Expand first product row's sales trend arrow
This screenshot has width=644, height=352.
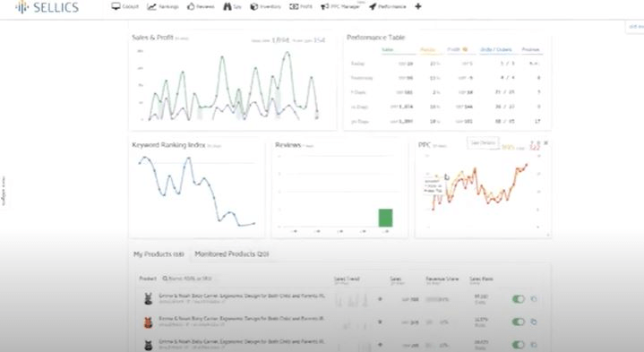[380, 299]
